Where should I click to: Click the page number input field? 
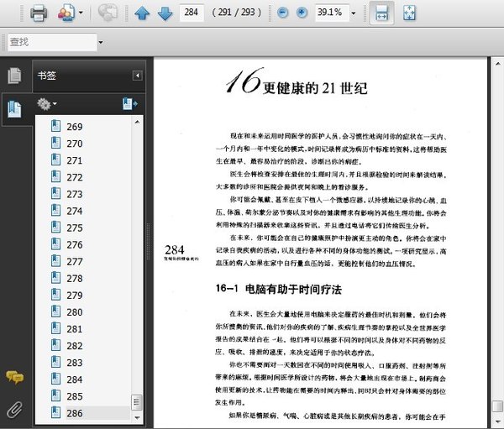point(193,13)
